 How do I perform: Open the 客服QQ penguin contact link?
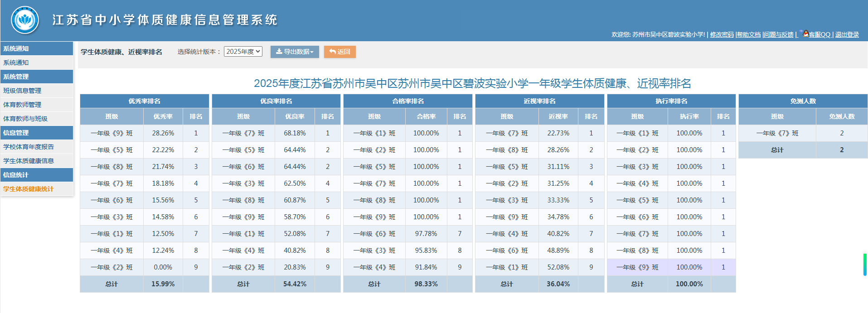click(x=819, y=34)
